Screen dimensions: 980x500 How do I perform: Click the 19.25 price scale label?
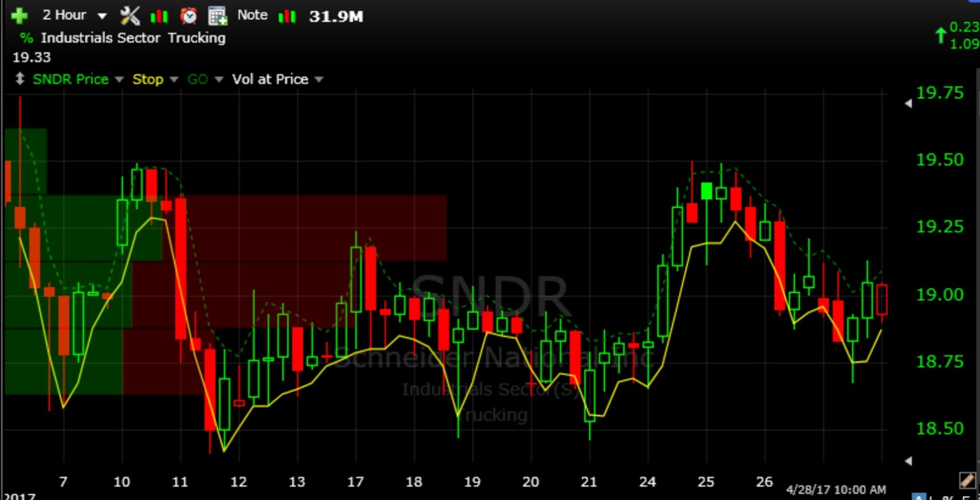pyautogui.click(x=940, y=227)
